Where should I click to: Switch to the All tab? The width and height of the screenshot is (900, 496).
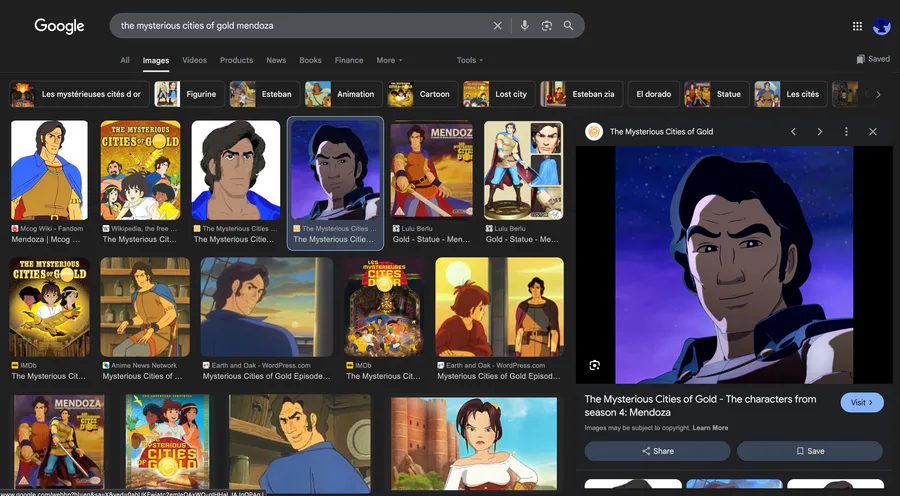click(125, 60)
